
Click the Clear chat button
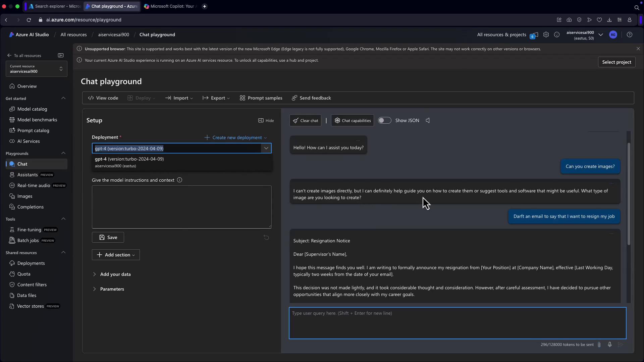tap(305, 120)
